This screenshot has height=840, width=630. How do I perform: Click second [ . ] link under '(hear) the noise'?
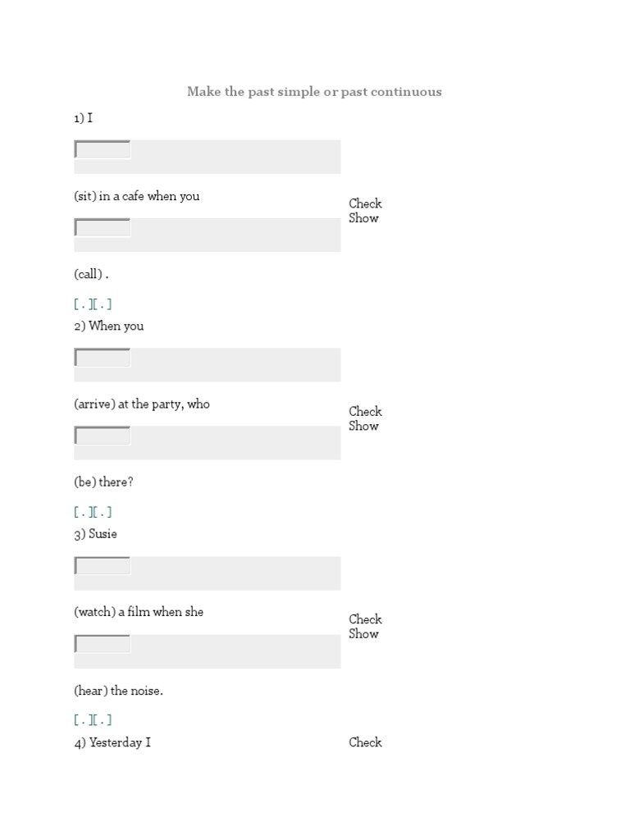pos(103,720)
